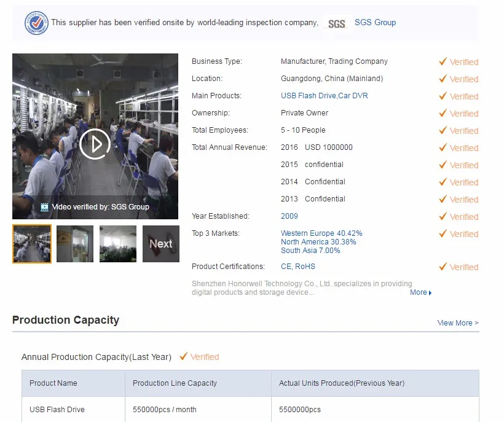The width and height of the screenshot is (504, 422).
Task: Open North America 30.38% market link
Action: tap(318, 242)
